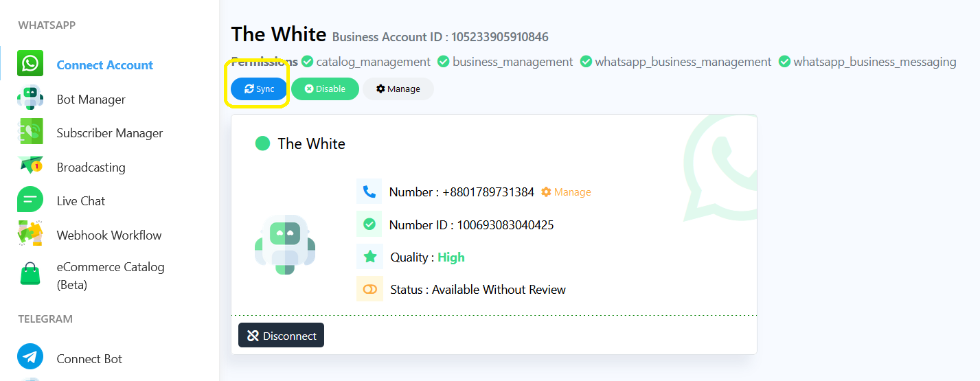Click the whatsapp_business_messaging permission checkmark
The height and width of the screenshot is (381, 980).
click(x=785, y=62)
